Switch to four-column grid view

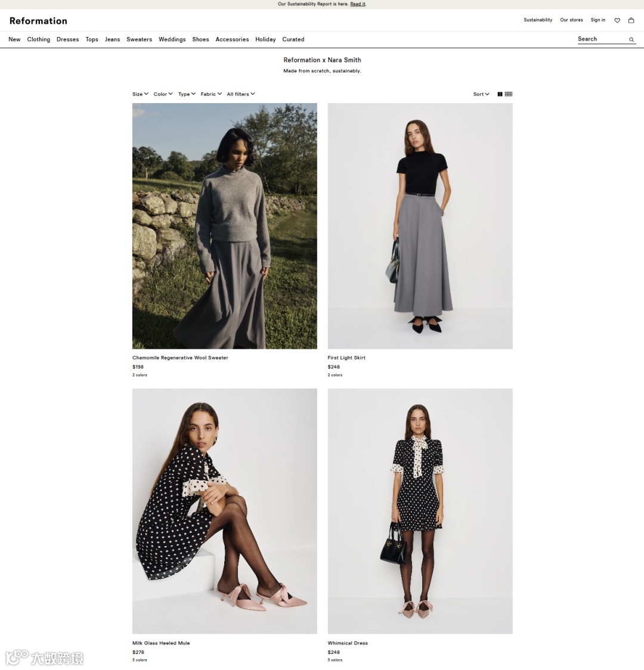(509, 94)
